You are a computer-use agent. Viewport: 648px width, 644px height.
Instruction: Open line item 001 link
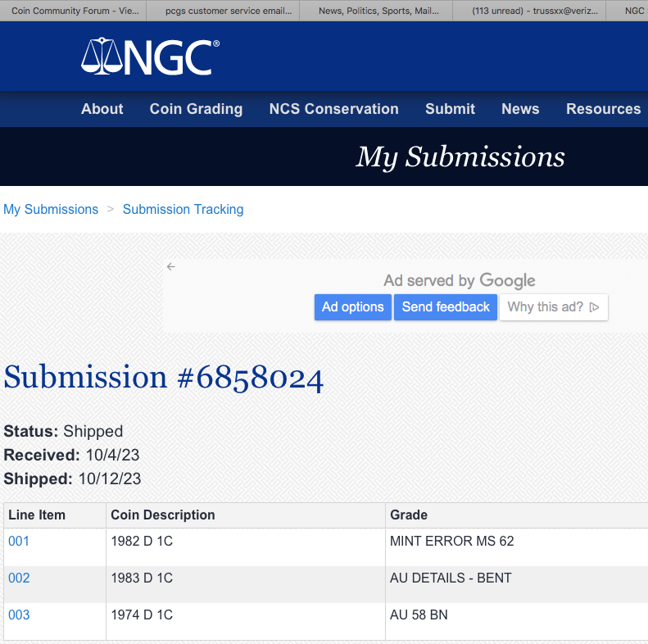[x=19, y=542]
